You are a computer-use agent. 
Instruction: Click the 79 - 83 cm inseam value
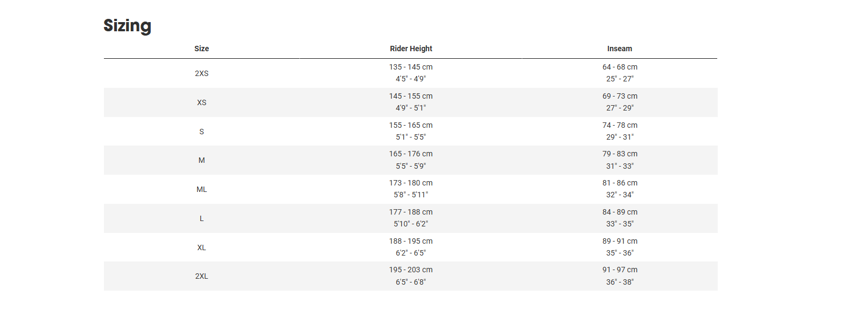point(620,154)
